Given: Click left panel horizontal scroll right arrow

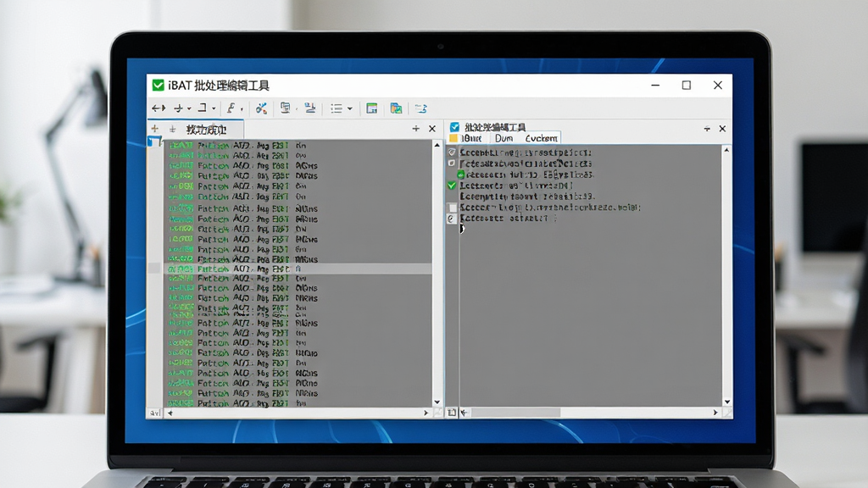Looking at the screenshot, I should click(x=426, y=413).
